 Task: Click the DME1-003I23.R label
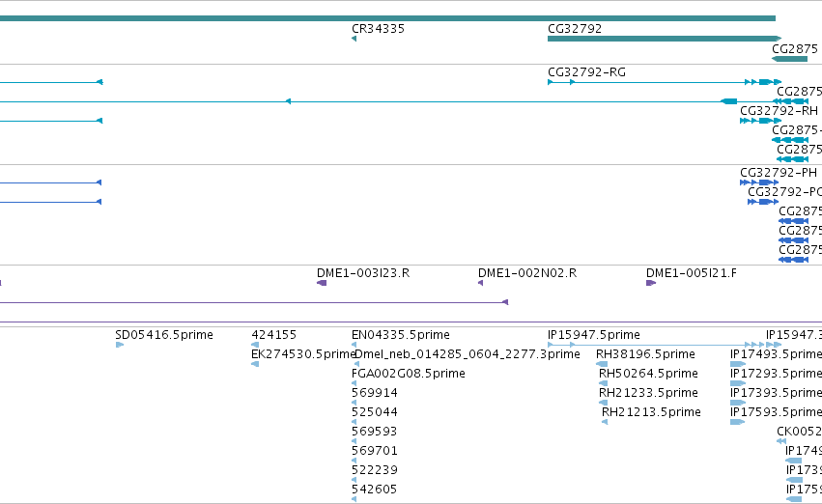click(x=363, y=273)
